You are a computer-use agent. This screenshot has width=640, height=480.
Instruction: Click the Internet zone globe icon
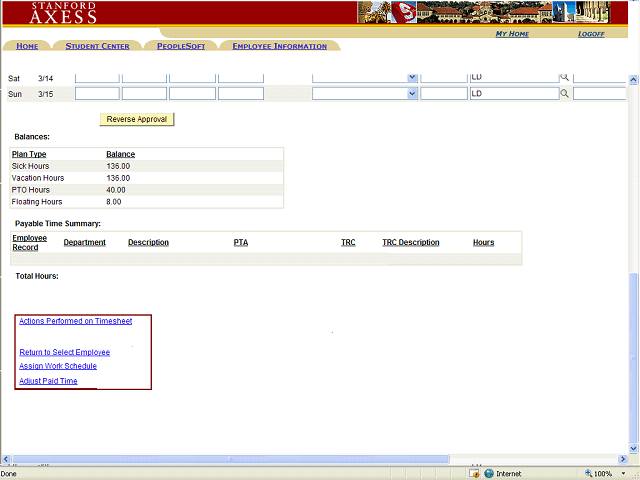coord(488,473)
